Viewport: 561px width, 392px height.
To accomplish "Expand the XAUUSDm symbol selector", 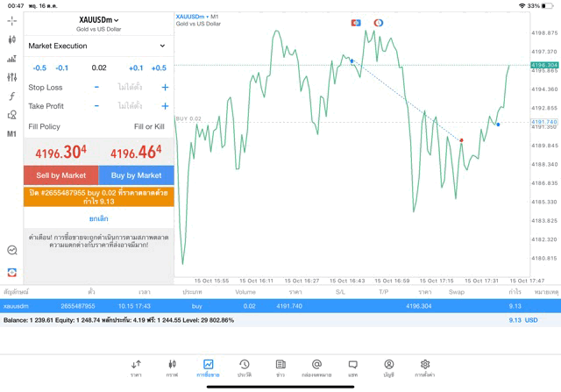I will 99,20.
